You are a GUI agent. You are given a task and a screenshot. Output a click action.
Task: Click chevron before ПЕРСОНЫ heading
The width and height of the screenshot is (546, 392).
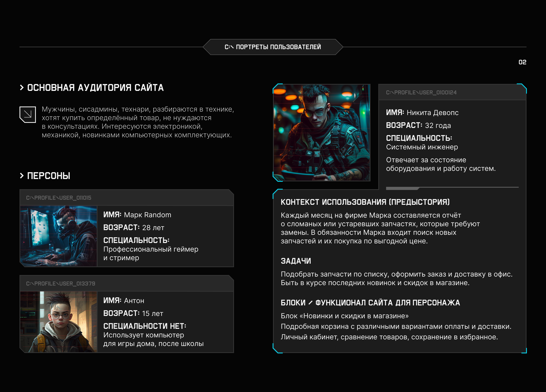pyautogui.click(x=22, y=176)
